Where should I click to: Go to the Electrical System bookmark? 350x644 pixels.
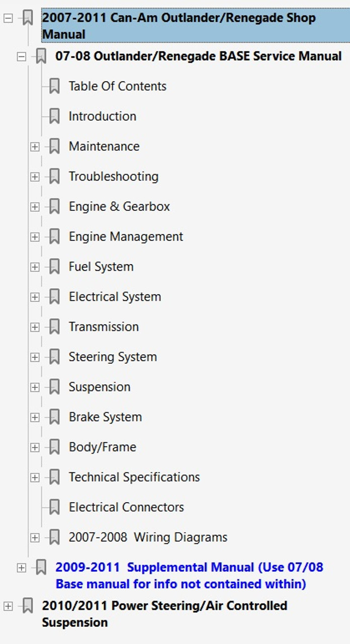click(115, 297)
